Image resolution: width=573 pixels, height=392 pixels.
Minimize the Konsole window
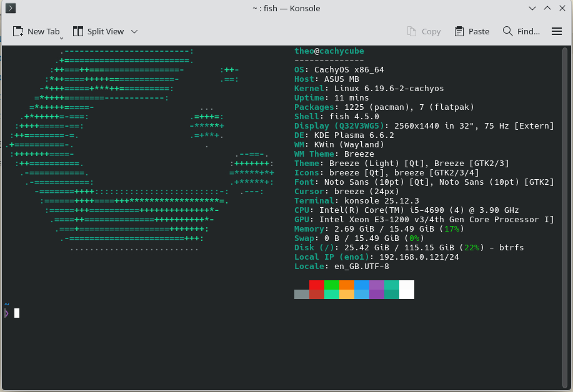[532, 8]
